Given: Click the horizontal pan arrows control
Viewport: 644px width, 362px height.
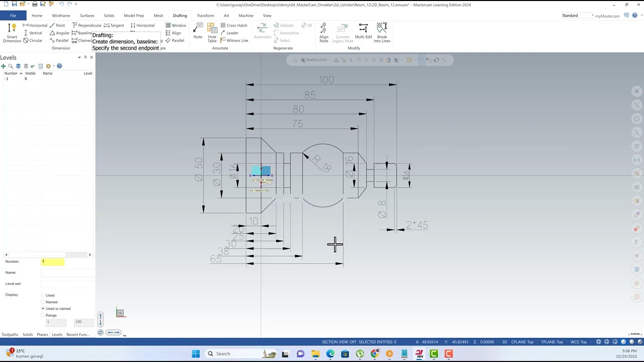Looking at the screenshot, I should pos(114,332).
